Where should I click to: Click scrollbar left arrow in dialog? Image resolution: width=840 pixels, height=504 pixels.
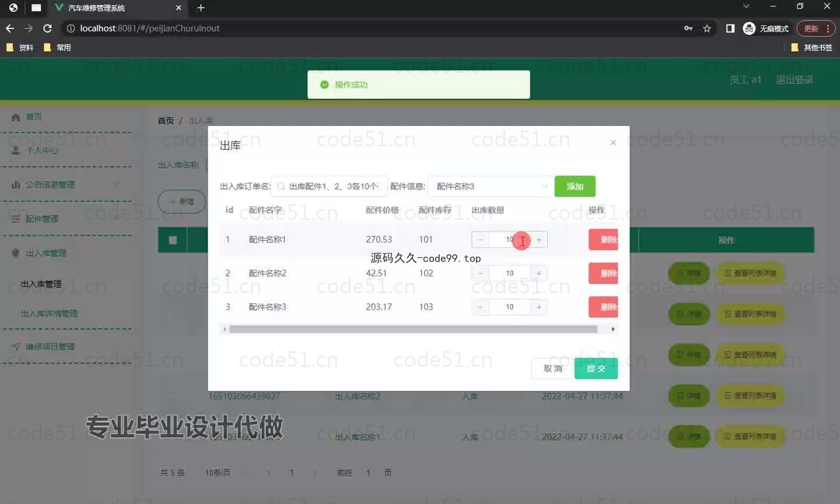[225, 329]
